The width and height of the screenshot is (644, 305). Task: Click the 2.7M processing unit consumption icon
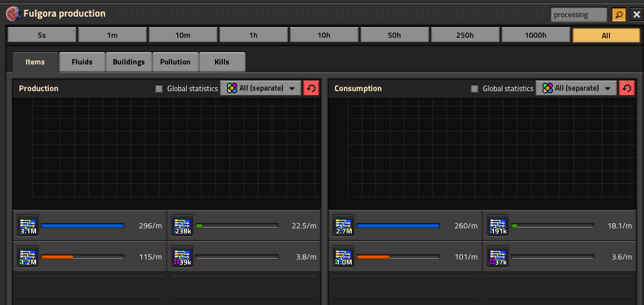point(343,226)
